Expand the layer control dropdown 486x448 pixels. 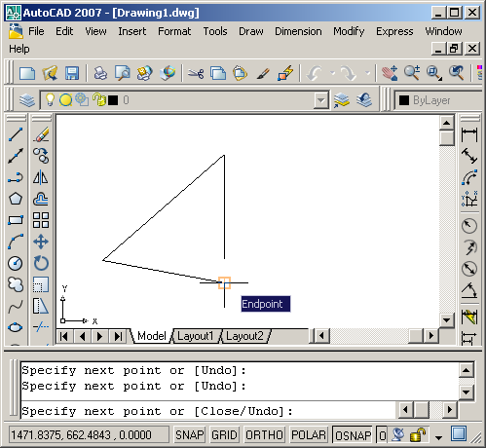320,100
